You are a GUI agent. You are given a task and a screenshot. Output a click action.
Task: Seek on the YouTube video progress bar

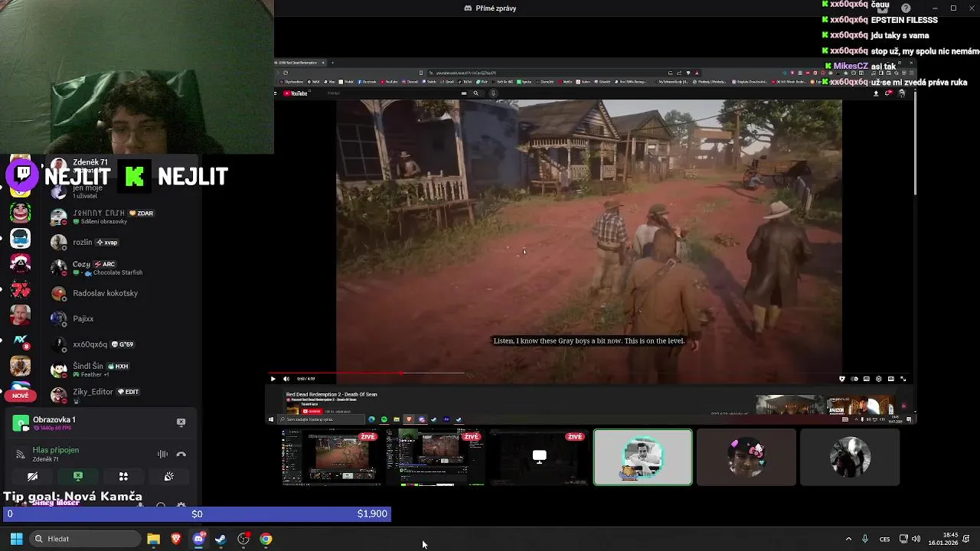590,373
